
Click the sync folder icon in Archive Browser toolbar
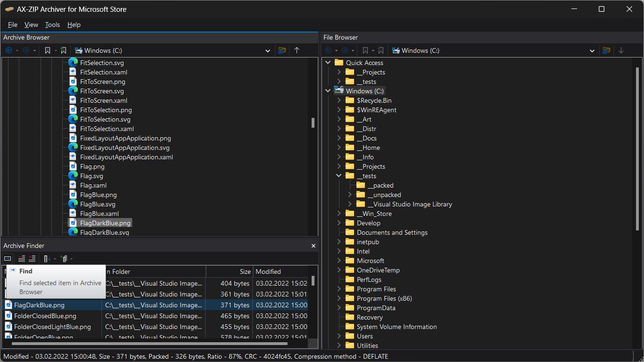[282, 50]
